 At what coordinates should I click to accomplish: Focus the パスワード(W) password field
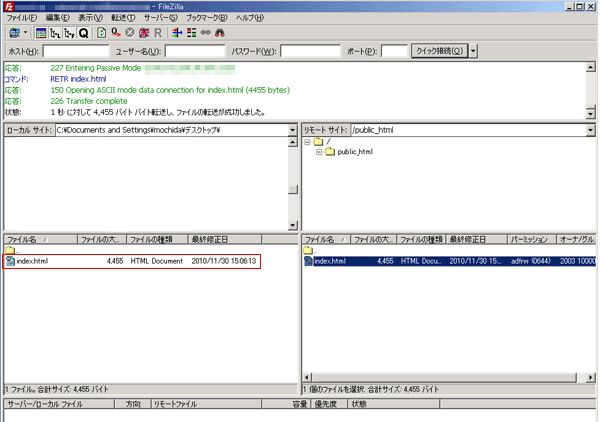310,51
